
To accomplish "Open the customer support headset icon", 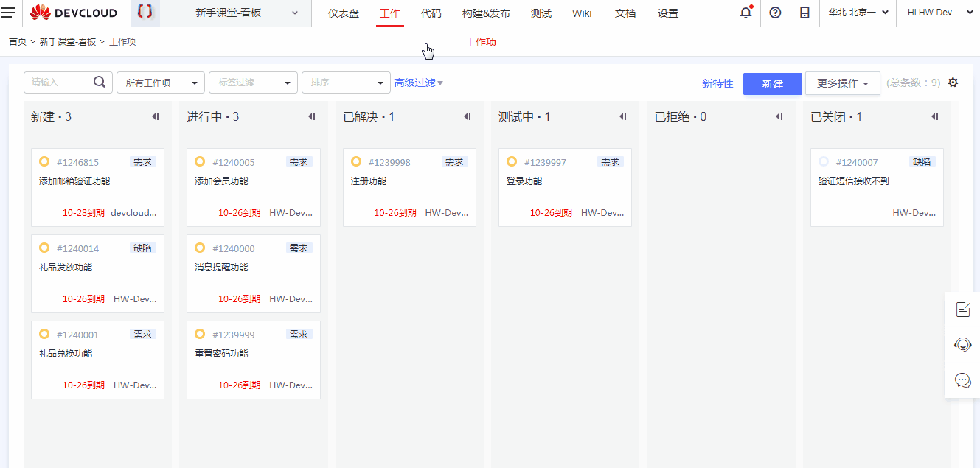I will [x=962, y=345].
